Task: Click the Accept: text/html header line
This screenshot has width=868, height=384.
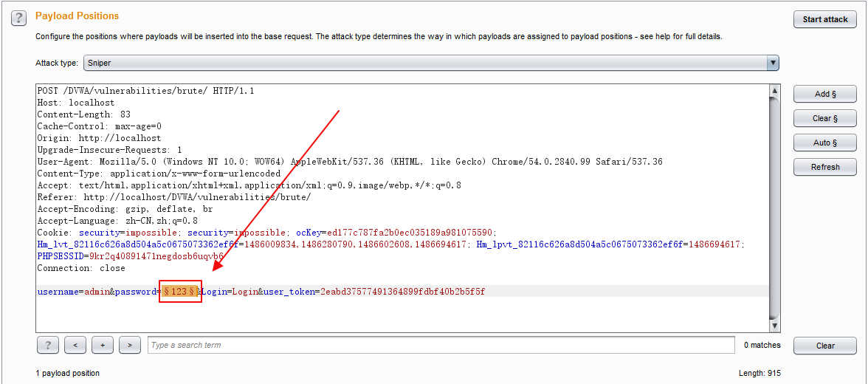Action: tap(249, 185)
